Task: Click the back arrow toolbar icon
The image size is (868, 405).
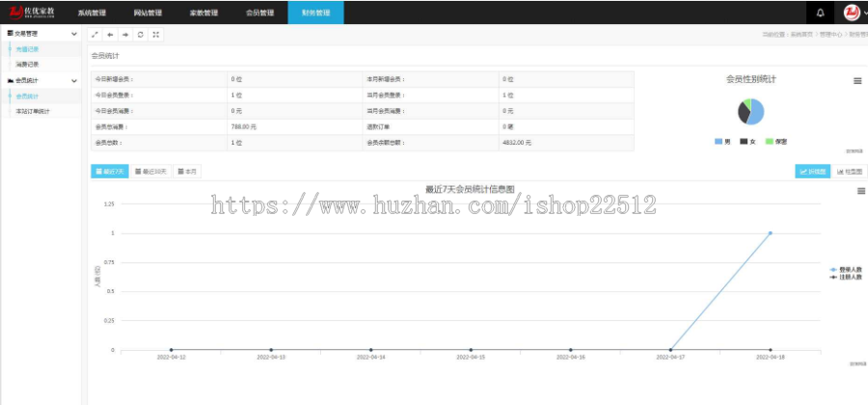Action: coord(110,35)
